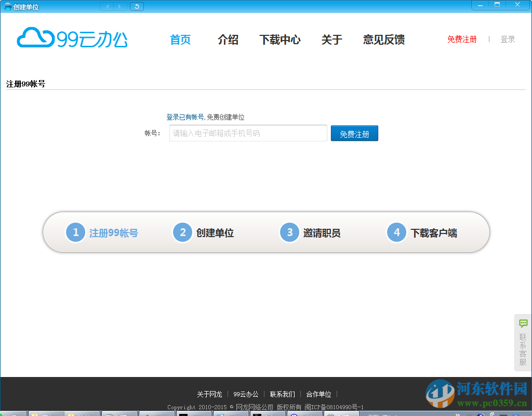This screenshot has width=532, height=416.
Task: Focus the 帐号 email or phone input field
Action: (x=248, y=133)
